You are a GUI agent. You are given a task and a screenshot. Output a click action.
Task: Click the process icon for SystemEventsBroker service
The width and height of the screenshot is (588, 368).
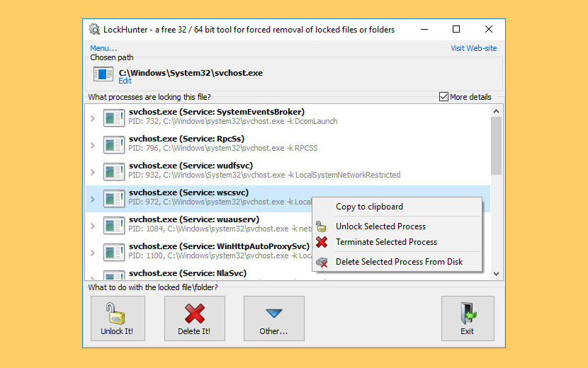[114, 118]
